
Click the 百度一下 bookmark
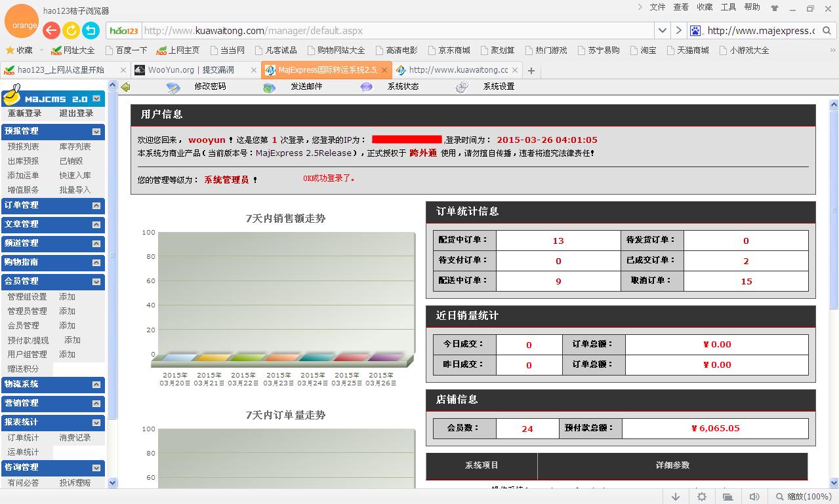(x=126, y=50)
